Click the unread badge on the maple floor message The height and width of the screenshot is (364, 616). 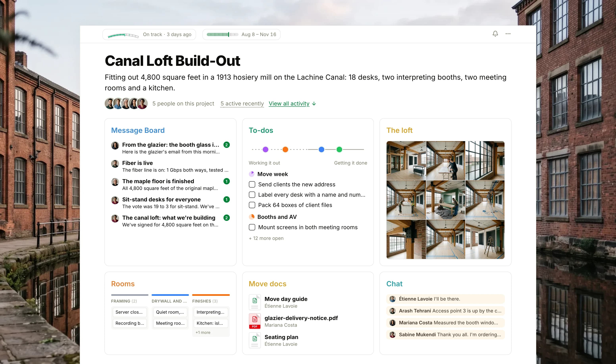[x=226, y=181]
